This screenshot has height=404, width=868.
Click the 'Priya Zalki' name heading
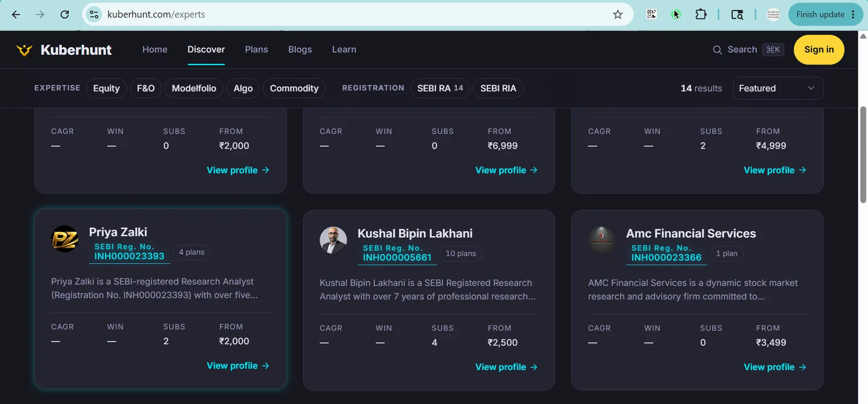tap(118, 232)
